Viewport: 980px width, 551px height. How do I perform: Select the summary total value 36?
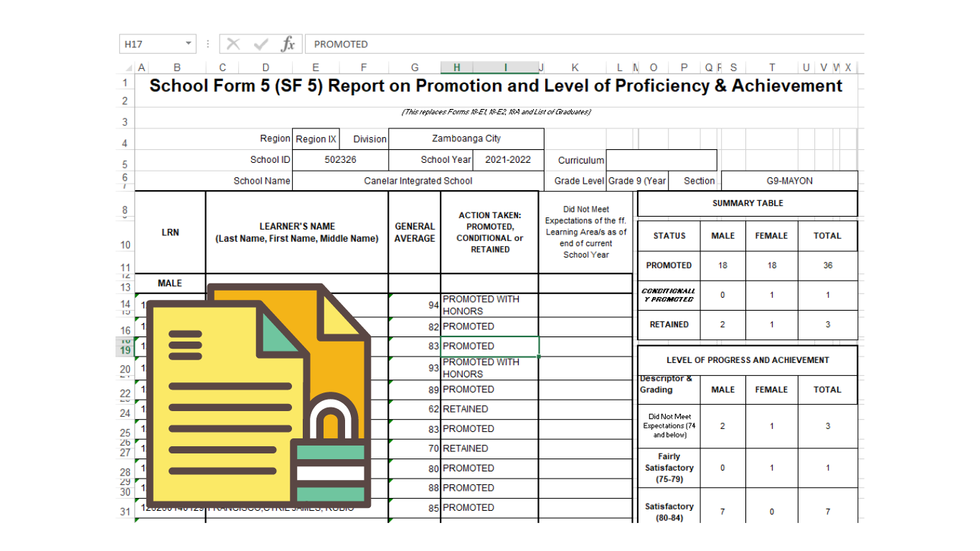click(x=828, y=265)
